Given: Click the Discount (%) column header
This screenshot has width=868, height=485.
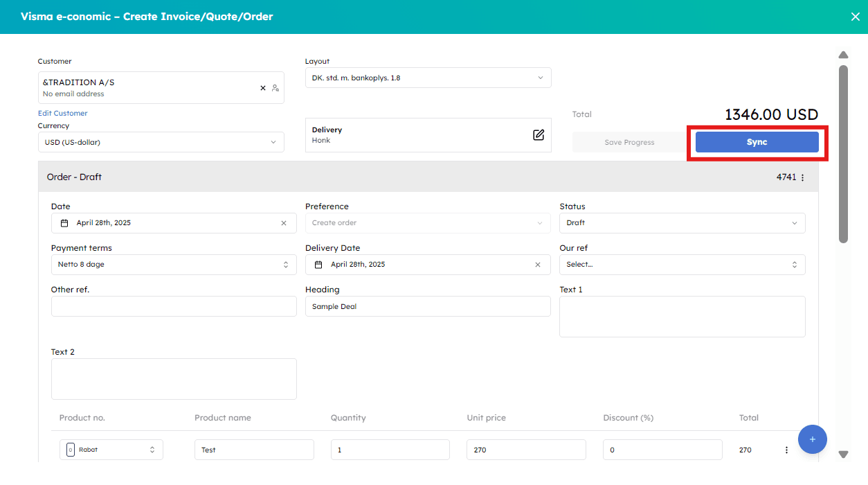Looking at the screenshot, I should click(629, 418).
